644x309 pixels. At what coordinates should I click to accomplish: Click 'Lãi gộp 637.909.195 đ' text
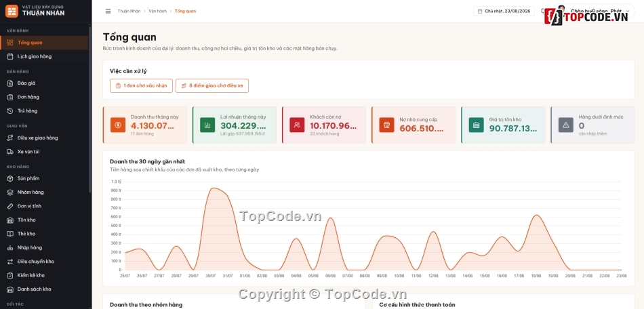click(242, 133)
